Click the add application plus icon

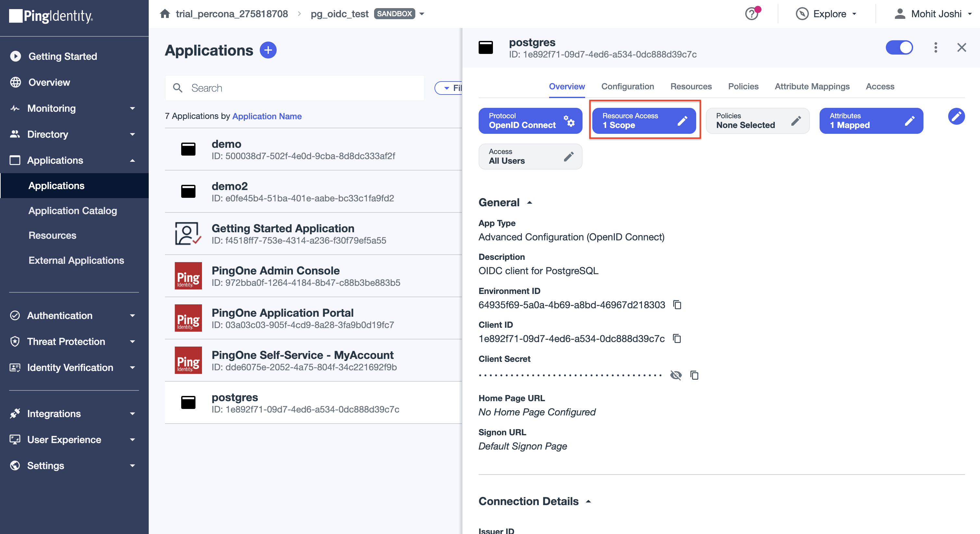pos(268,50)
